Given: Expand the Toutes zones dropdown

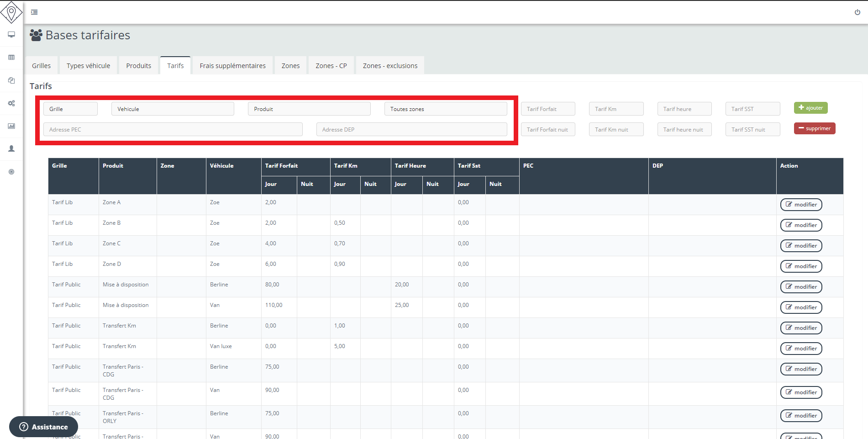Looking at the screenshot, I should tap(445, 109).
